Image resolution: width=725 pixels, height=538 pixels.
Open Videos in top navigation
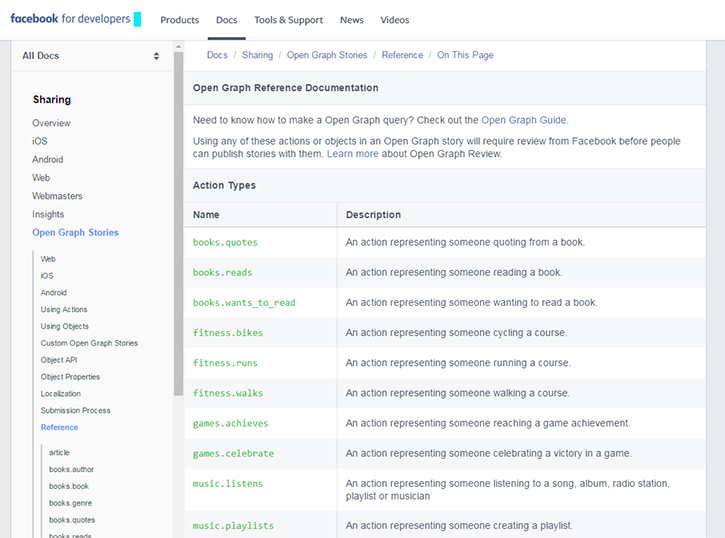[x=395, y=20]
